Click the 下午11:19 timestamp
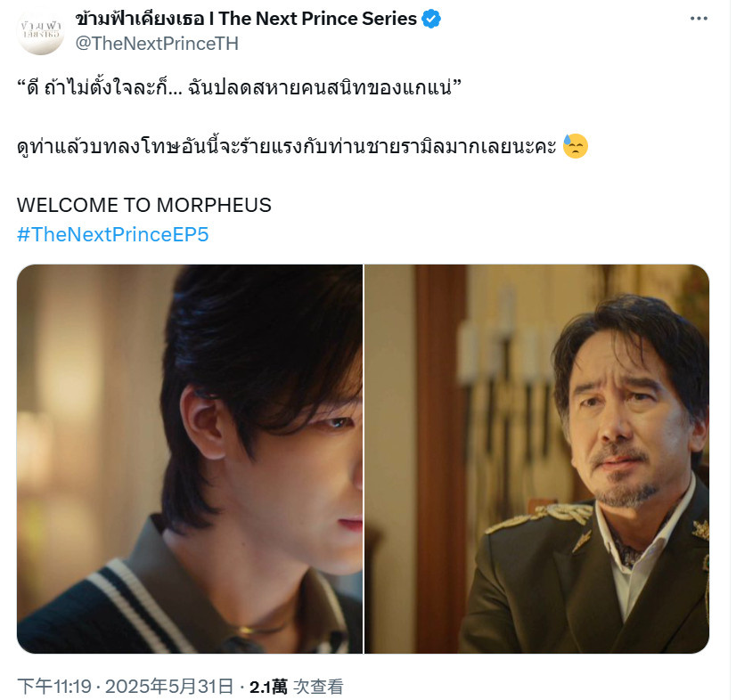 coord(54,687)
